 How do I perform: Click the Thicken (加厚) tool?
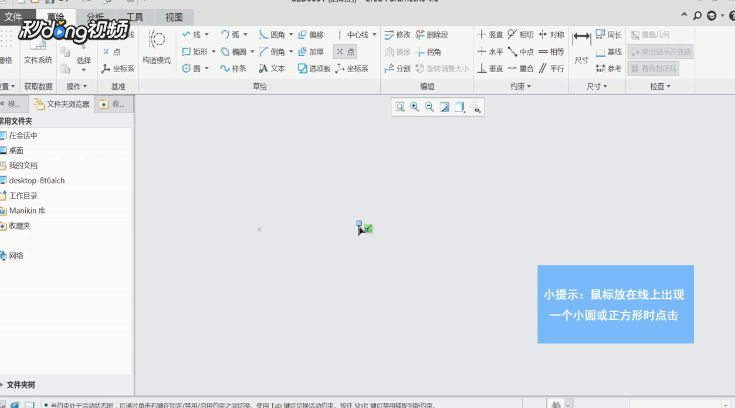[311, 51]
